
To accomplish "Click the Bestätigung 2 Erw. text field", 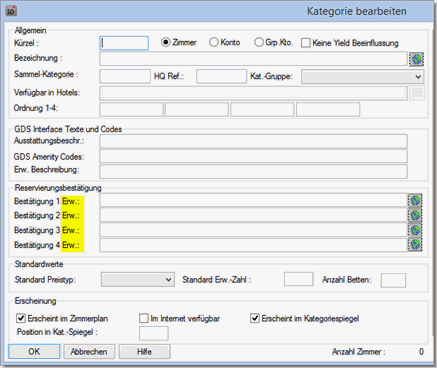I will (253, 215).
